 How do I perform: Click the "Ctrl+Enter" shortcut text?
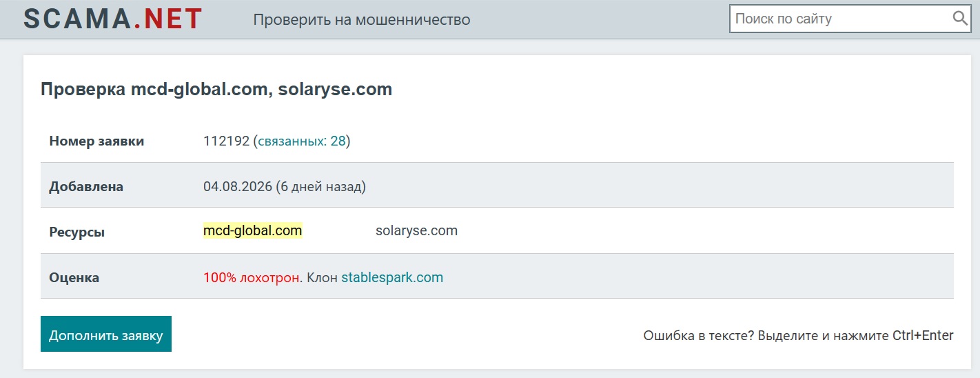click(923, 336)
